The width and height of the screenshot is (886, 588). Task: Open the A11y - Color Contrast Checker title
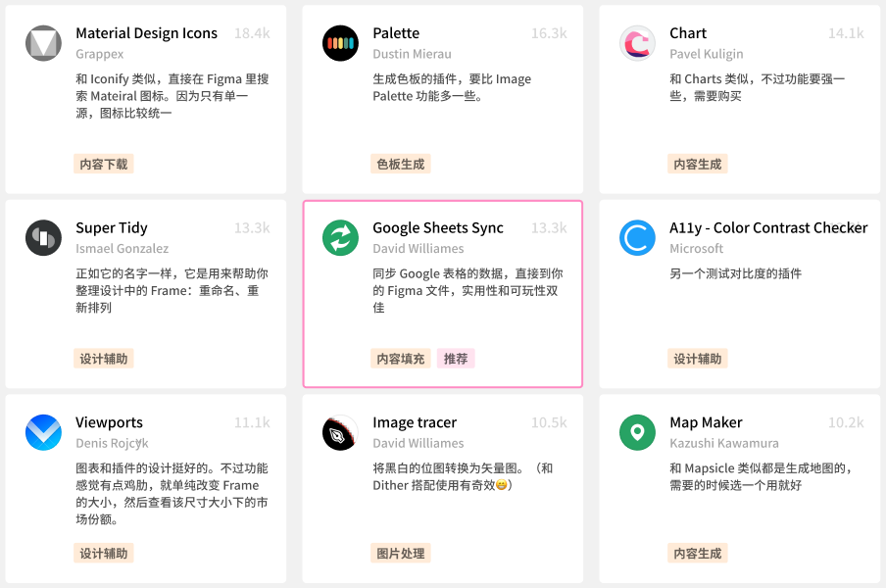tap(767, 228)
